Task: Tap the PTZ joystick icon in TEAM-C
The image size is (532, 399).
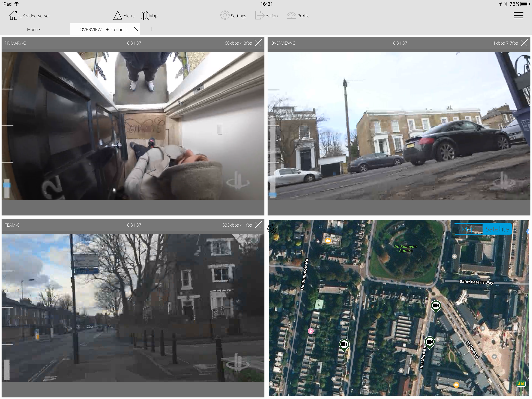Action: pyautogui.click(x=238, y=362)
